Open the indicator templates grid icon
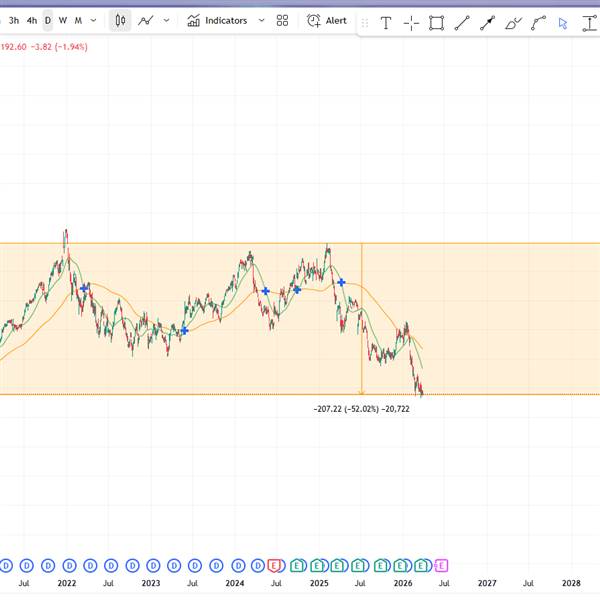Image resolution: width=600 pixels, height=600 pixels. pos(282,20)
